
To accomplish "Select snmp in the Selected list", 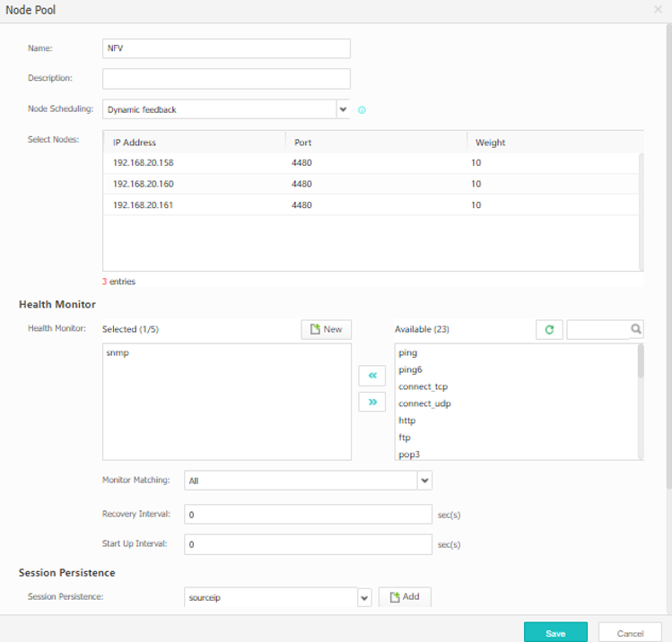I will pyautogui.click(x=118, y=353).
